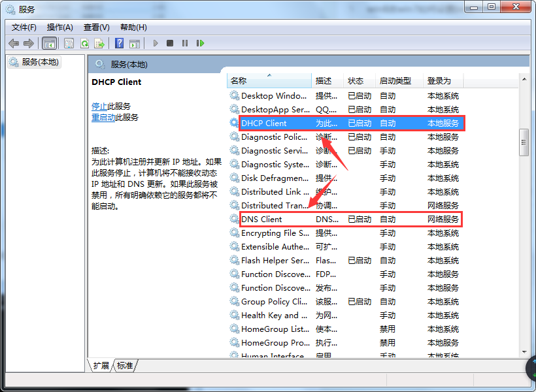Click the Back arrow toolbar icon
The width and height of the screenshot is (536, 392).
14,43
